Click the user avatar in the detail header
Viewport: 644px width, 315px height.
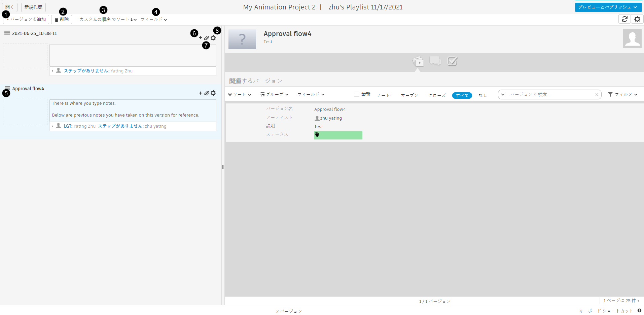[x=632, y=38]
